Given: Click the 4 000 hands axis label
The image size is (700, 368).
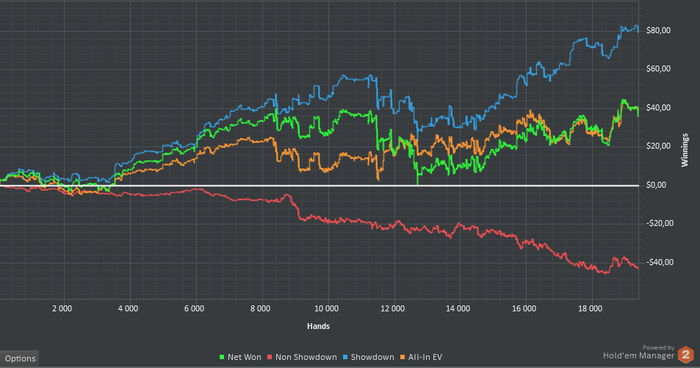Looking at the screenshot, I should click(128, 309).
